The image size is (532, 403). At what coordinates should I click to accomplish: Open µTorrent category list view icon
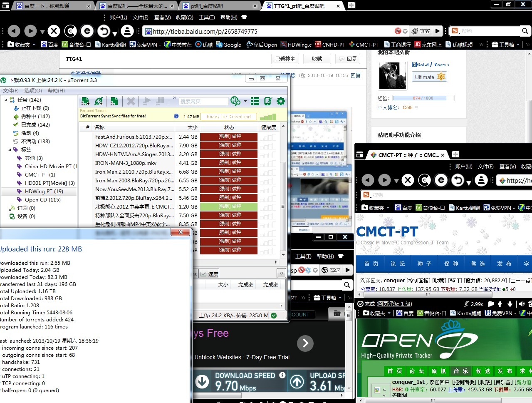(x=255, y=101)
